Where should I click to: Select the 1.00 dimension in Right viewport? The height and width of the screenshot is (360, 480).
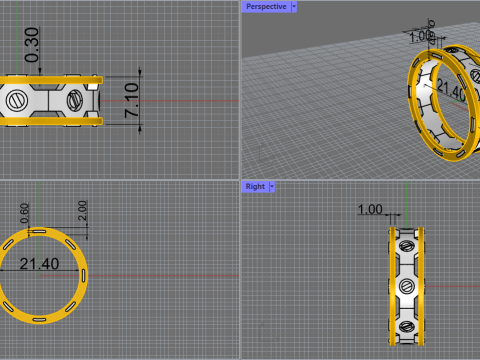(x=370, y=210)
